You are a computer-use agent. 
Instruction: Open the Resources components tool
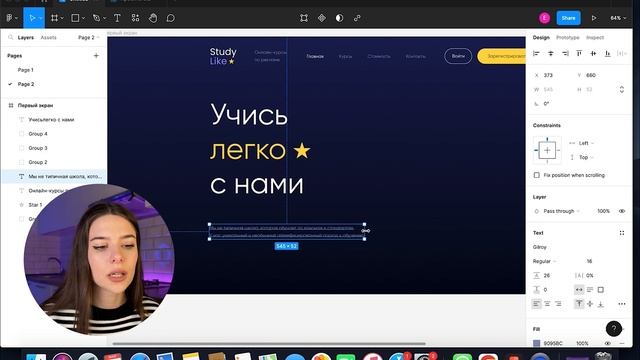(135, 18)
